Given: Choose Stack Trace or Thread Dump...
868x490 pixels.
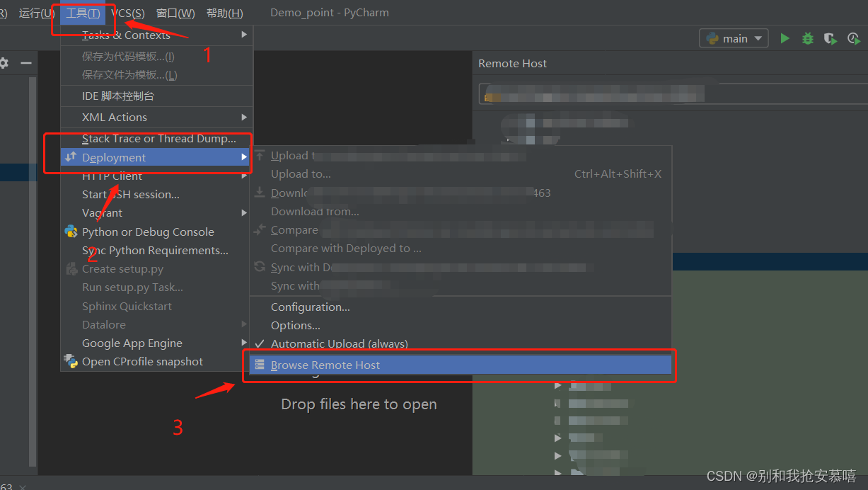Looking at the screenshot, I should (156, 139).
